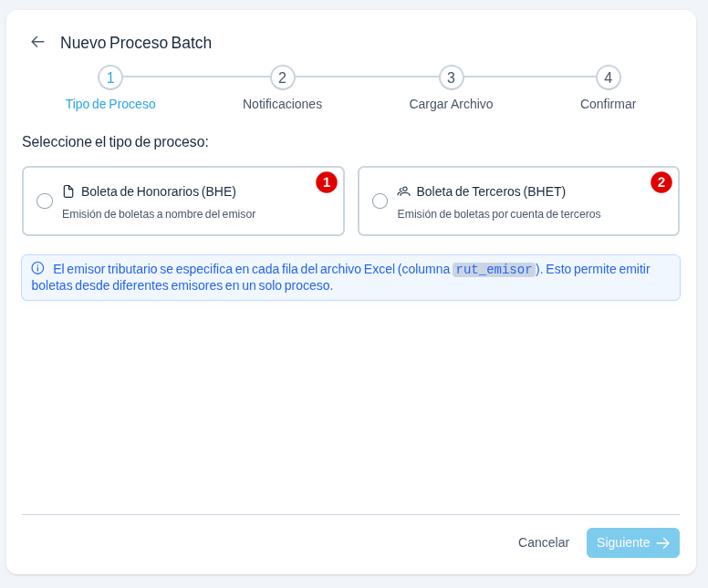
Task: Click the Siguiente button
Action: tap(633, 542)
